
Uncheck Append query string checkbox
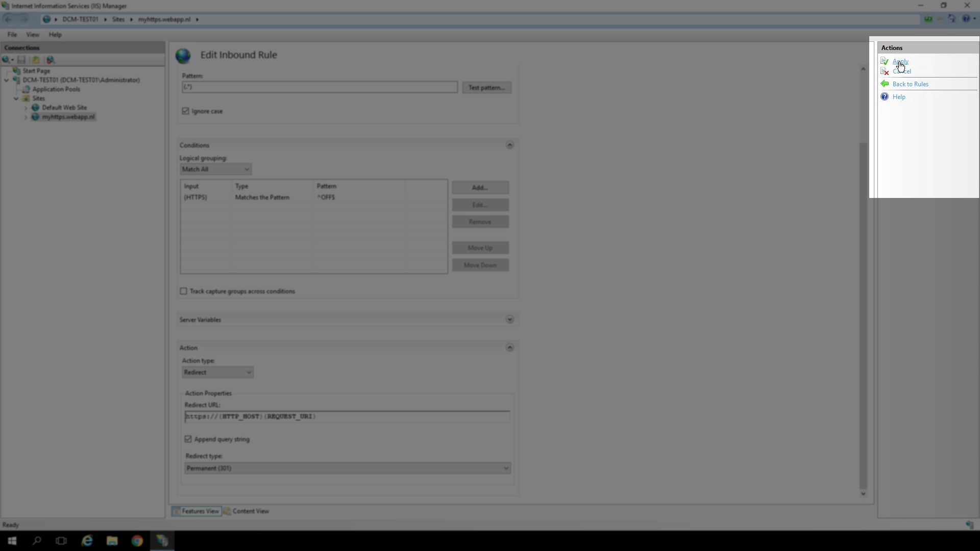(x=188, y=439)
